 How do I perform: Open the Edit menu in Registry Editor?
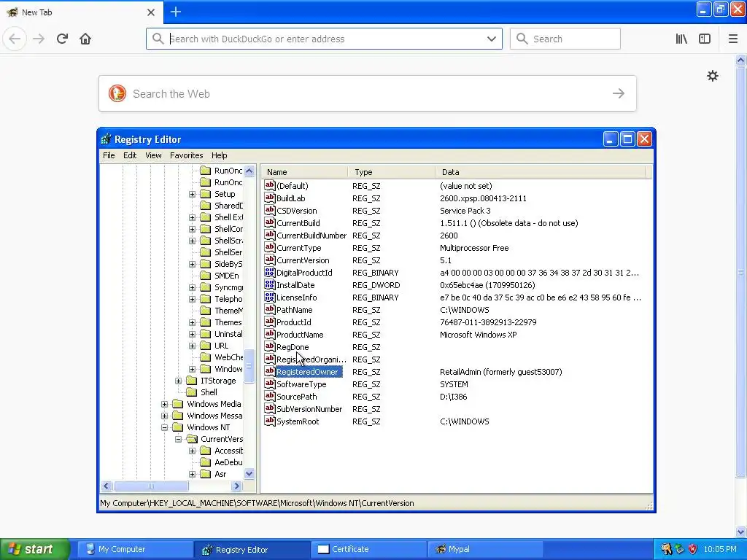130,155
